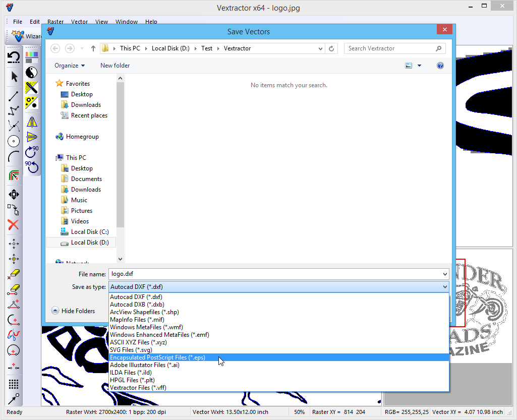This screenshot has width=517, height=420.
Task: Click the rotate 90 clockwise icon
Action: [x=32, y=151]
